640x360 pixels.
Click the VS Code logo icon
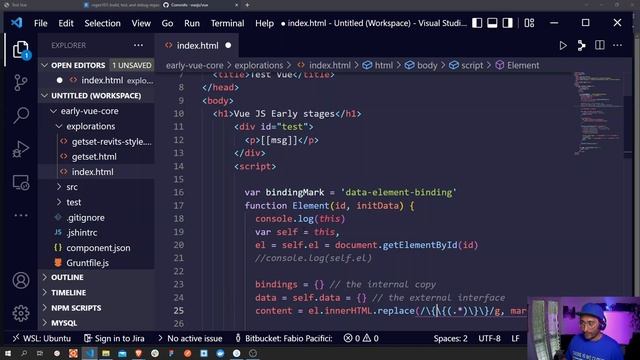pos(17,23)
